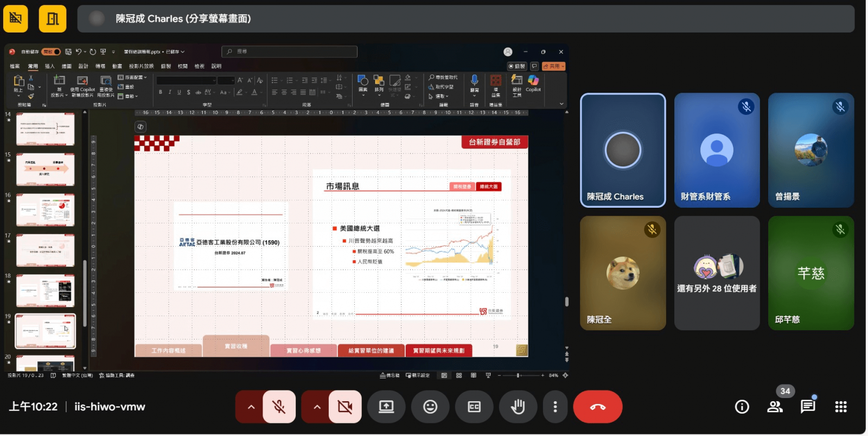
Task: Click the Dictate microphone icon in ribbon
Action: pyautogui.click(x=474, y=81)
